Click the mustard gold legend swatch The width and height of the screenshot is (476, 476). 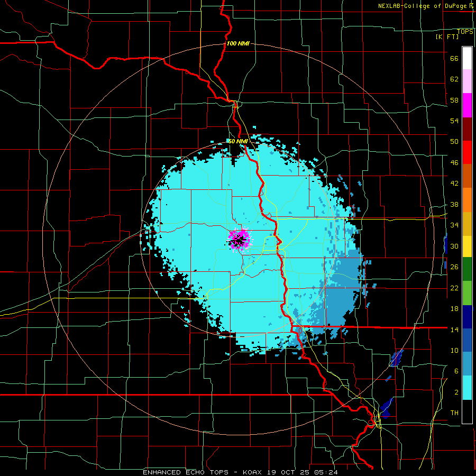pos(467,224)
